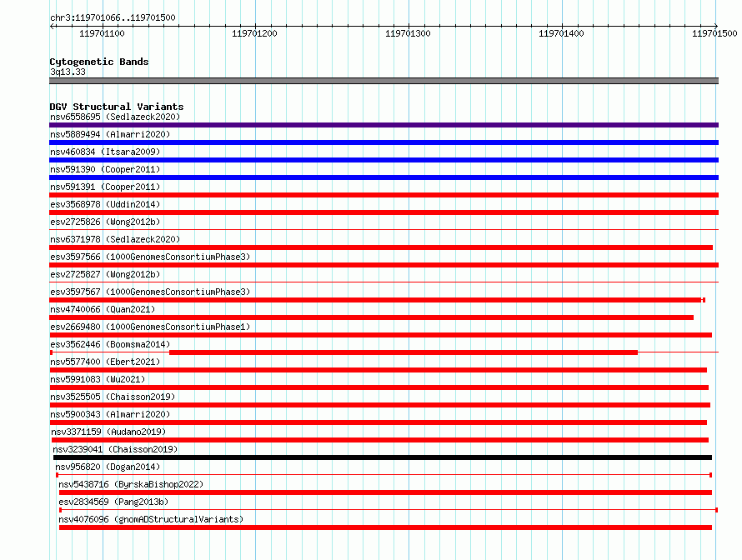Click the blue nsv591390 variant bar

pos(384,177)
